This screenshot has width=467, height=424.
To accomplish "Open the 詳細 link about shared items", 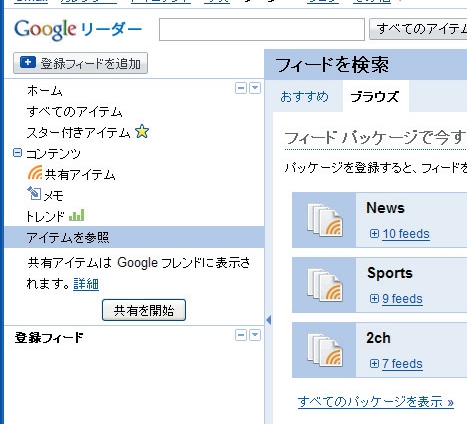I will point(86,284).
